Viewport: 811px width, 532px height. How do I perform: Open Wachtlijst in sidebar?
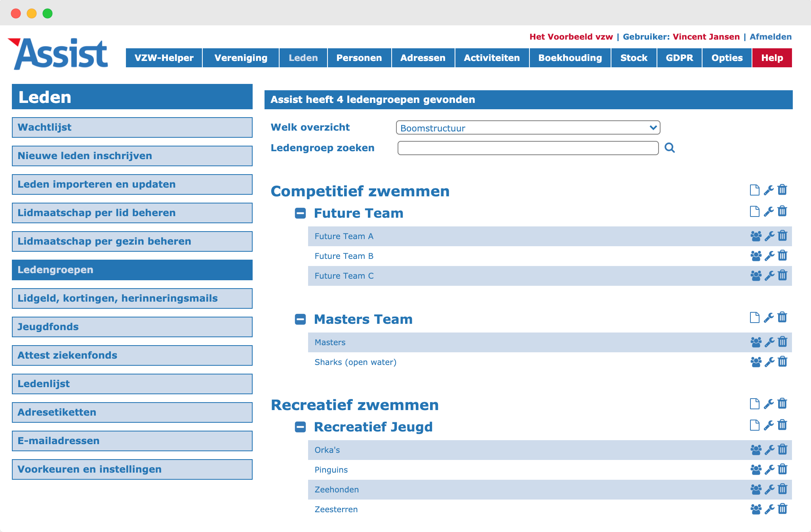click(132, 127)
